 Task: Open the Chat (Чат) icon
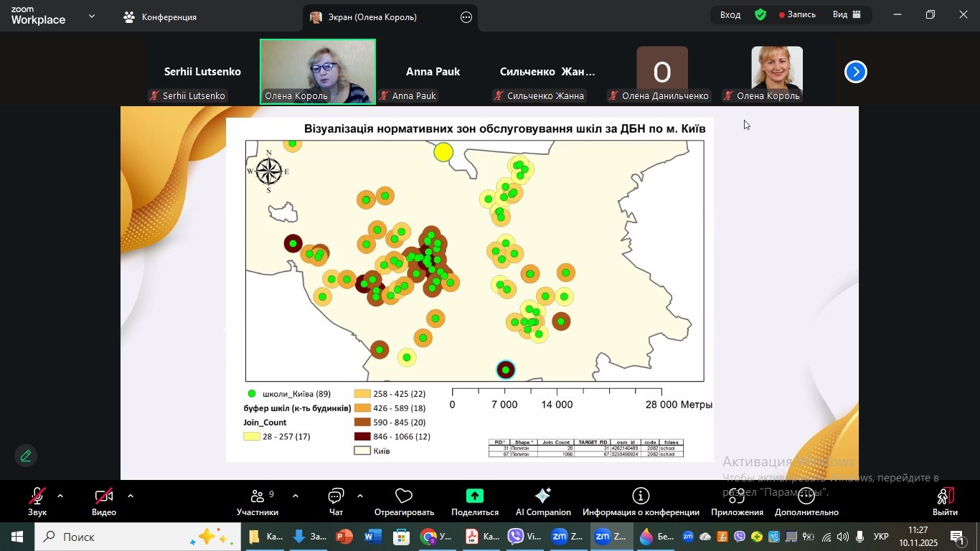336,496
